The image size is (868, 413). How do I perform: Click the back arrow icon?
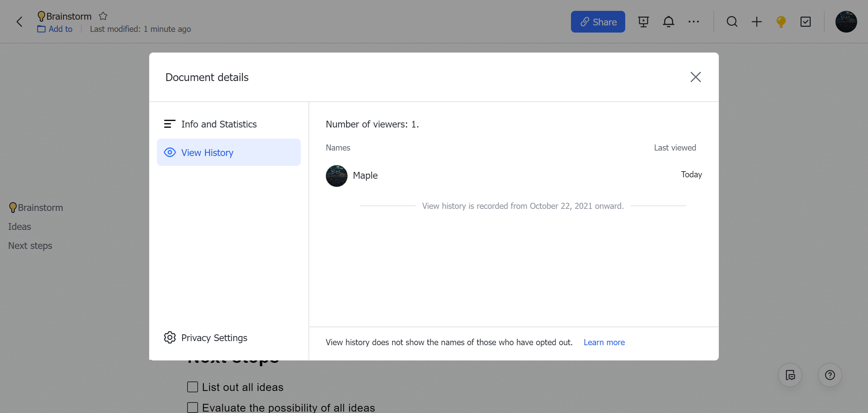[x=19, y=22]
